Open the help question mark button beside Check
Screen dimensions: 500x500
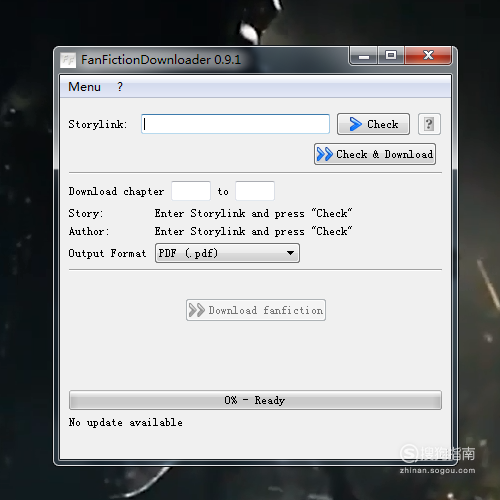click(429, 124)
